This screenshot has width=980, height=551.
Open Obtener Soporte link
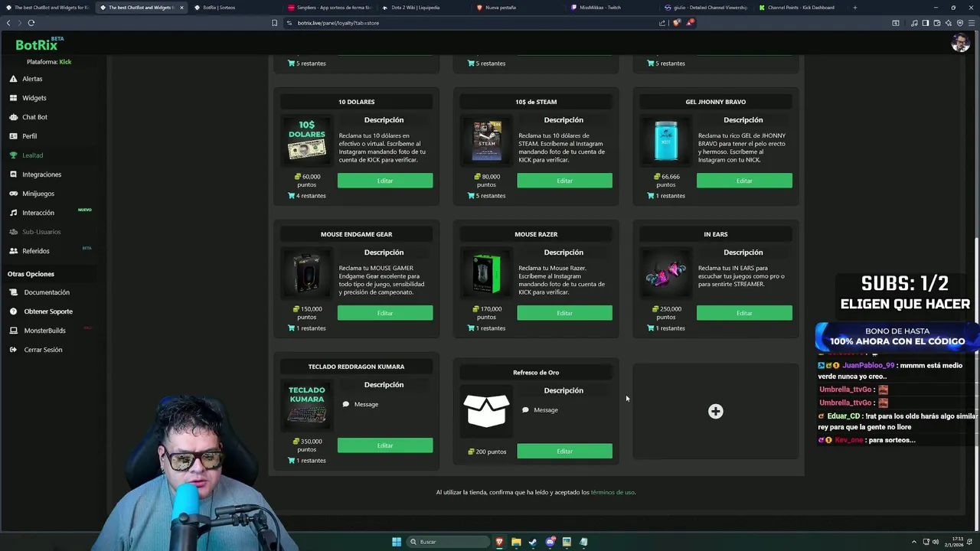tap(48, 311)
